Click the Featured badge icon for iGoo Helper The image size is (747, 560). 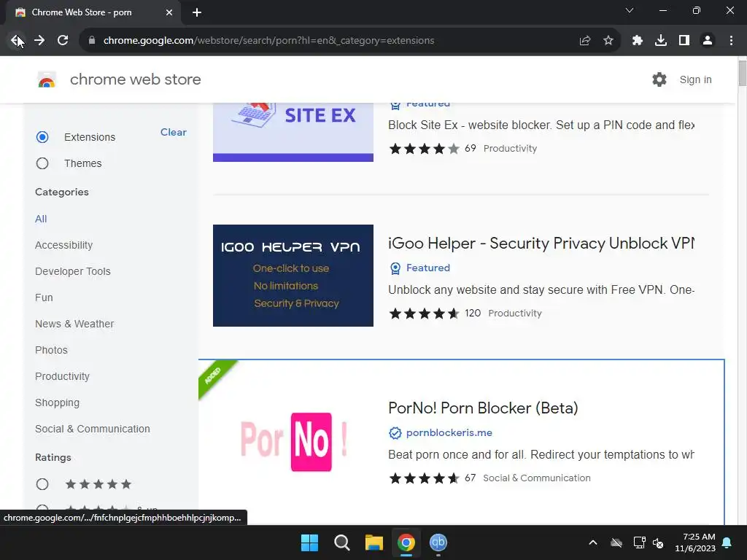tap(395, 268)
